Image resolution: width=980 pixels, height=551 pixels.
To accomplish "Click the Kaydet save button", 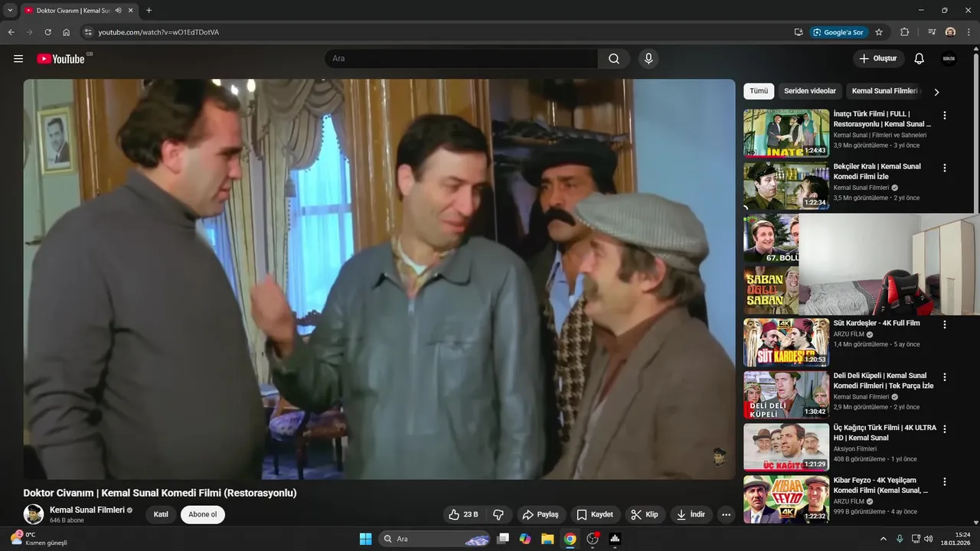I will pyautogui.click(x=595, y=514).
